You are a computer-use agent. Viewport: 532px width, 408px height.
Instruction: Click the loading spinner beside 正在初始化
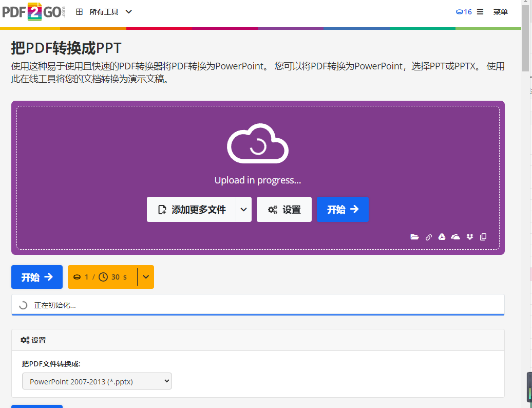23,305
